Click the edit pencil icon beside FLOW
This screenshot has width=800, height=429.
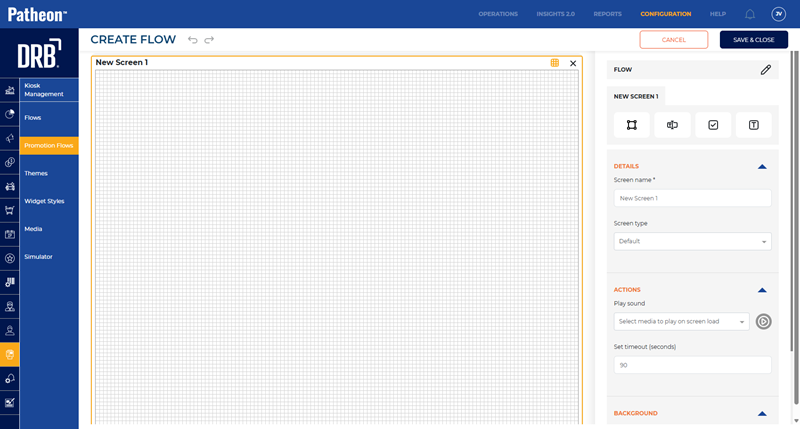point(765,70)
